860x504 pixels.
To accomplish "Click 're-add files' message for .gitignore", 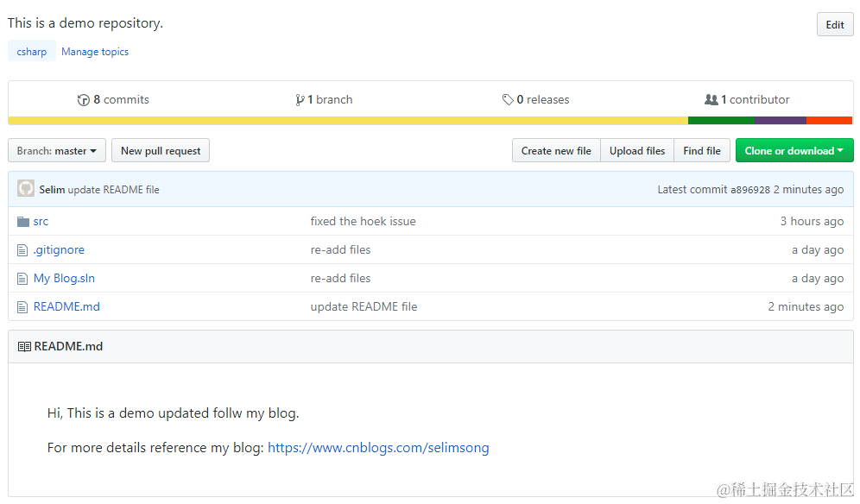I will [x=340, y=250].
